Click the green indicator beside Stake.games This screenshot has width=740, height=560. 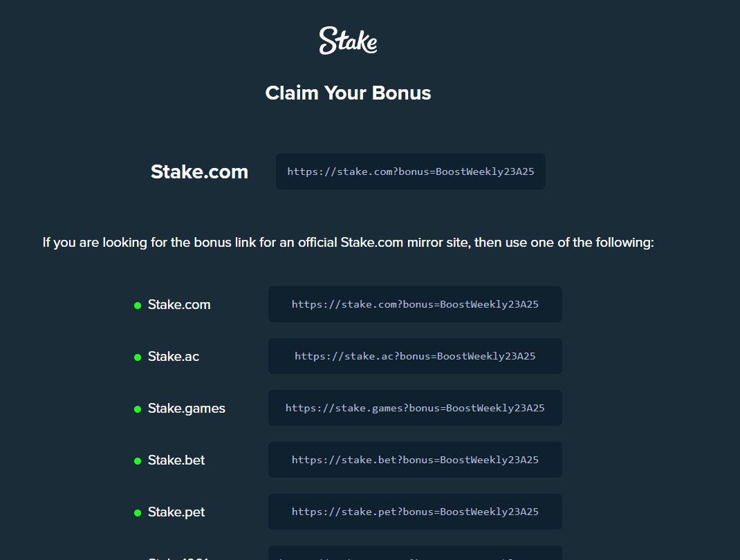138,409
